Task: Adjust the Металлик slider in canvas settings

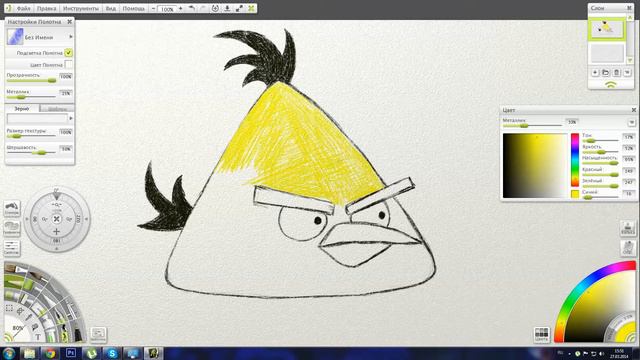Action: [31, 97]
